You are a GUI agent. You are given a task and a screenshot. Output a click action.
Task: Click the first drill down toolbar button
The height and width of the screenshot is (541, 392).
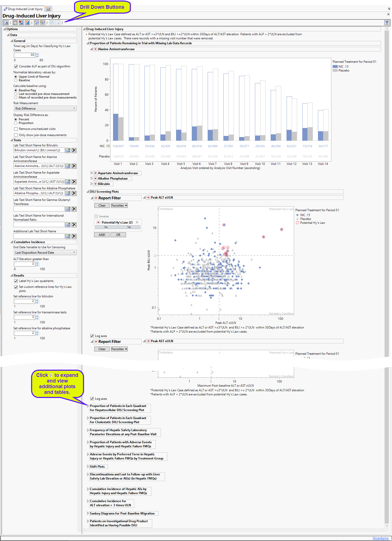click(x=6, y=23)
